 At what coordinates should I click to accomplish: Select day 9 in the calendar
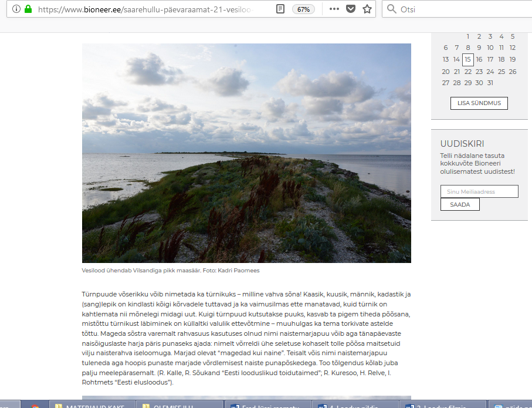pos(479,48)
